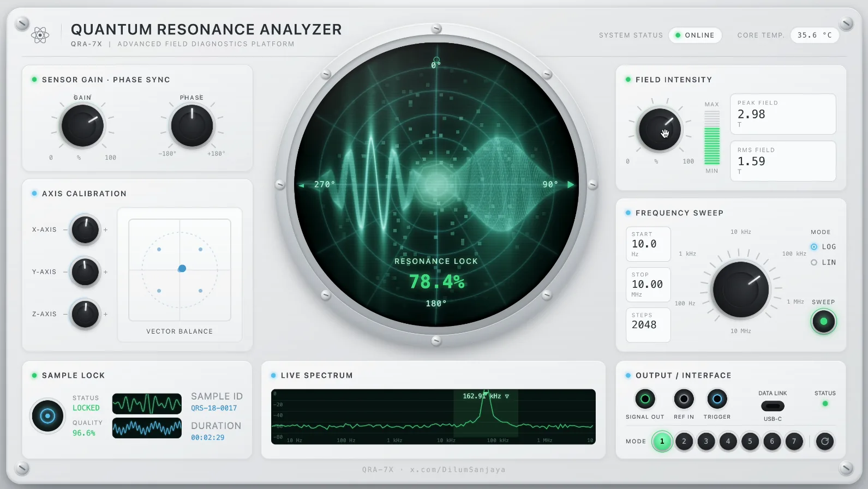Viewport: 868px width, 489px height.
Task: Click the large Frequency Sweep dial
Action: [740, 289]
